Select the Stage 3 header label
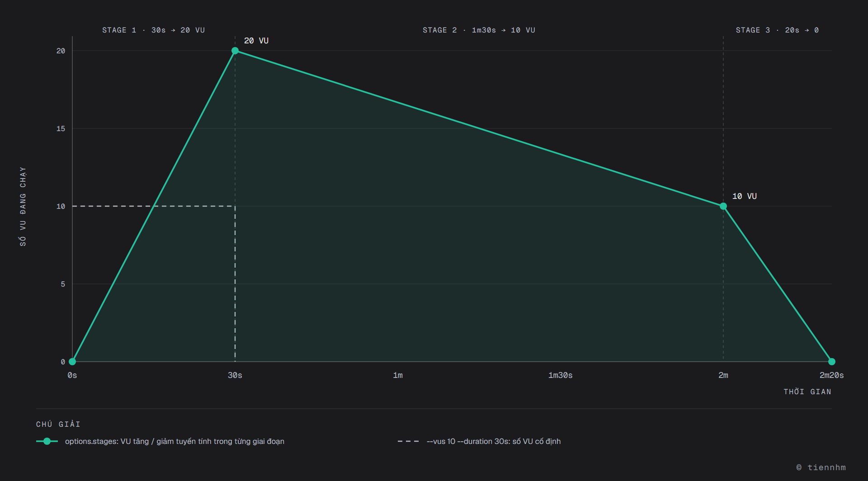This screenshot has width=868, height=481. click(778, 30)
